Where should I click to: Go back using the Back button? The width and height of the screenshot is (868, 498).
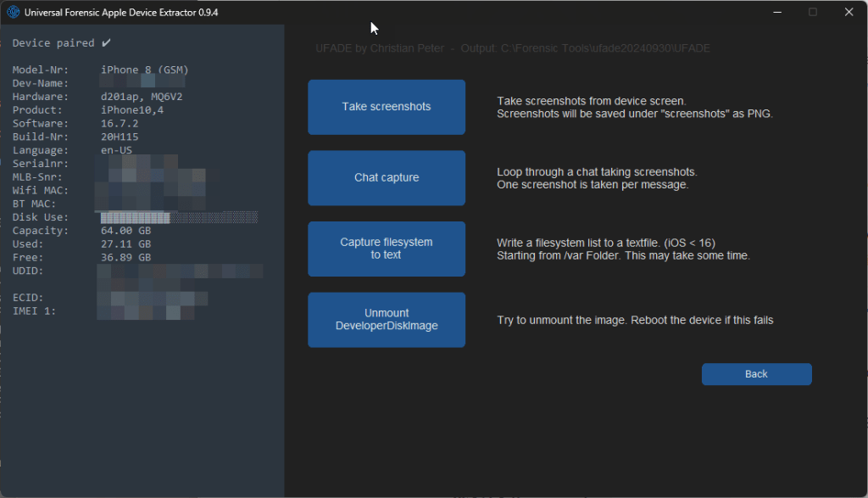coord(756,374)
